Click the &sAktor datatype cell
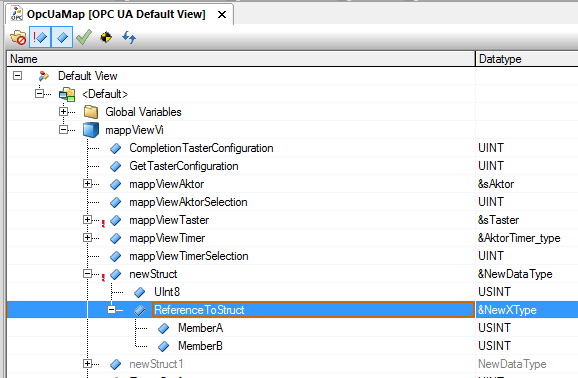578x378 pixels. 527,184
